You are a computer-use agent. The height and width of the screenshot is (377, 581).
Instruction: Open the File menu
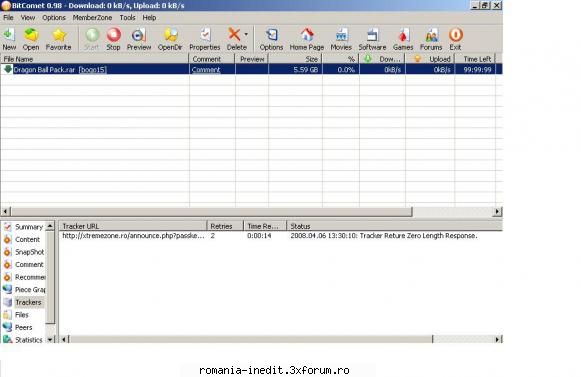point(8,17)
